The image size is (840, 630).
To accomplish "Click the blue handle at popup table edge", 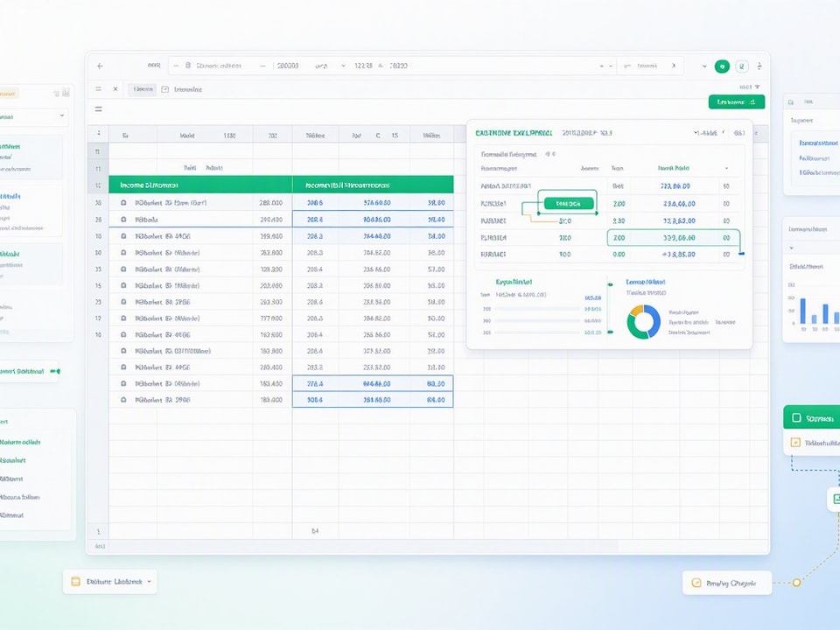I will [741, 254].
